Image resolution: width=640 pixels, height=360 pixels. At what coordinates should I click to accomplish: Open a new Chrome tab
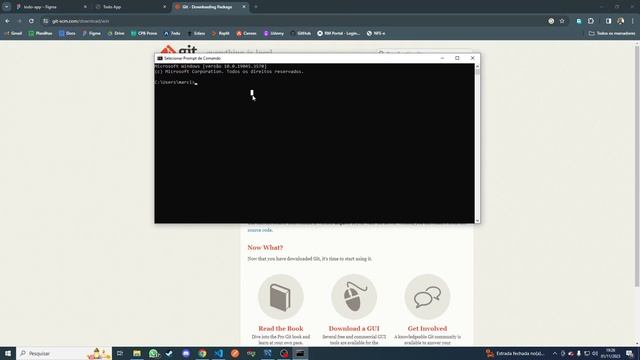(x=256, y=7)
